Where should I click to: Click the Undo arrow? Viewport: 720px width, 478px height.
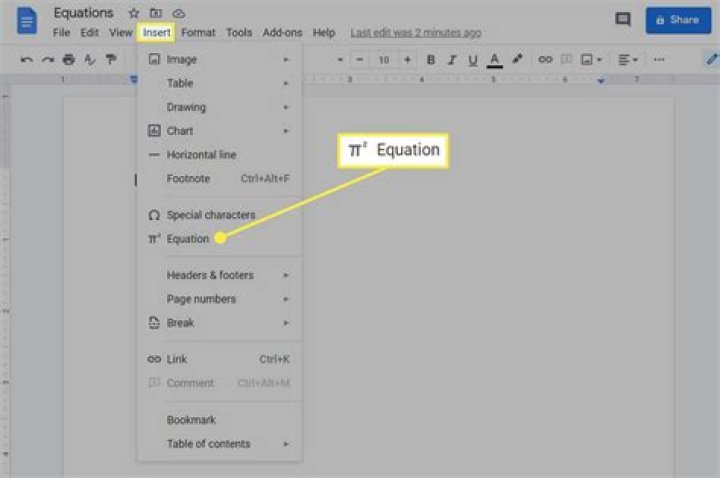(x=27, y=60)
